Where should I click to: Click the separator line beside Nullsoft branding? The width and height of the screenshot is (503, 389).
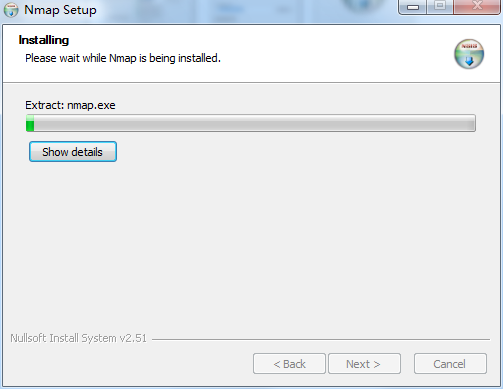[321, 339]
